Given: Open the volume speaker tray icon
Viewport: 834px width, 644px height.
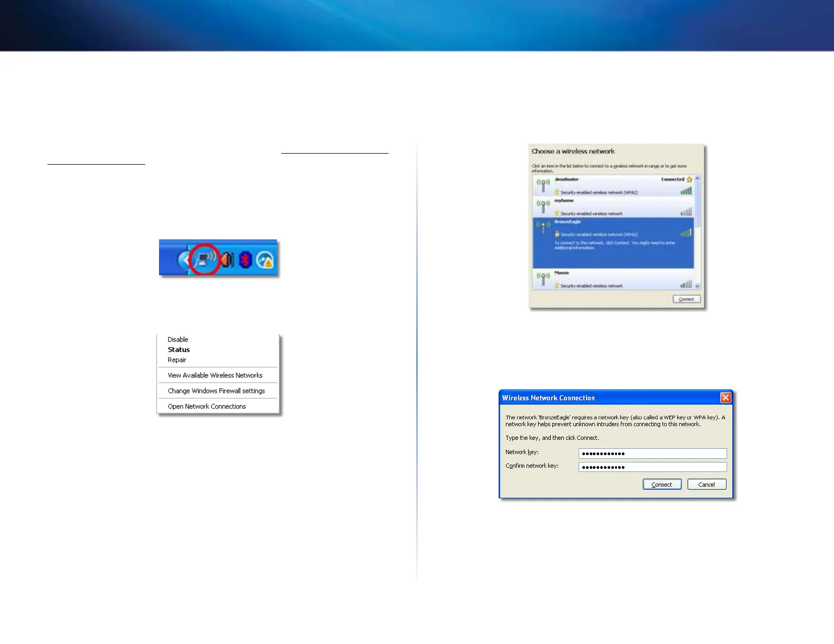Looking at the screenshot, I should coord(227,259).
